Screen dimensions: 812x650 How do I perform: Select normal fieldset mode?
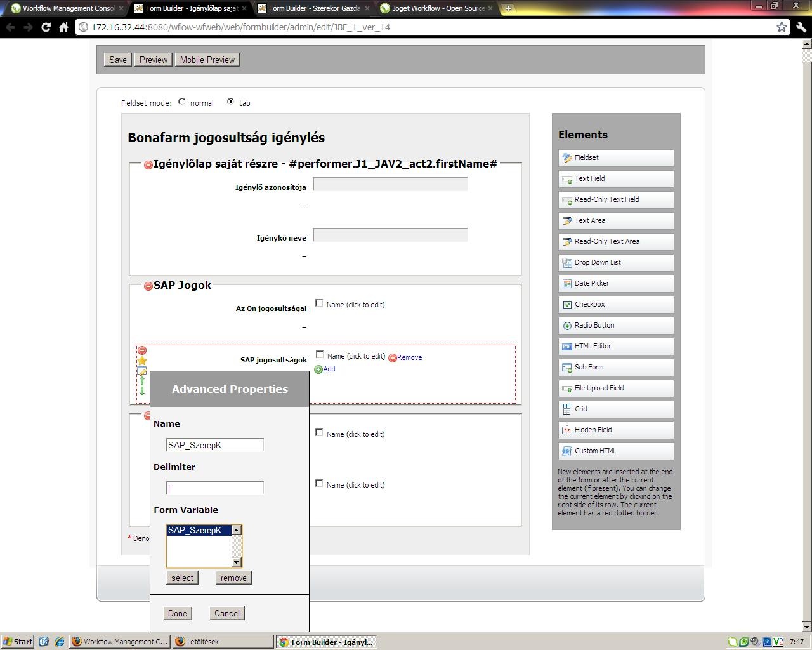(x=182, y=102)
